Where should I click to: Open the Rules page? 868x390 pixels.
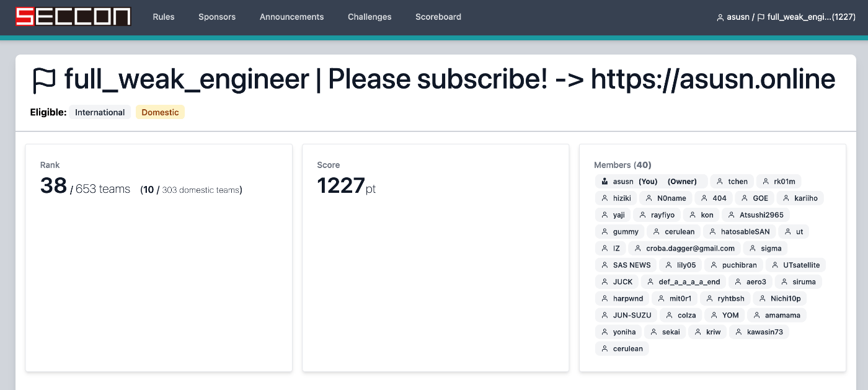[x=164, y=17]
